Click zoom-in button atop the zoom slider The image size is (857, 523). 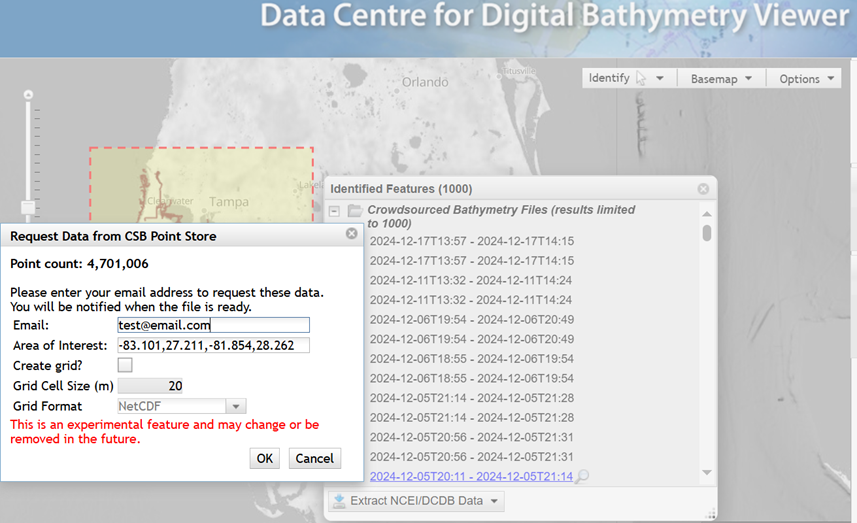coord(28,94)
